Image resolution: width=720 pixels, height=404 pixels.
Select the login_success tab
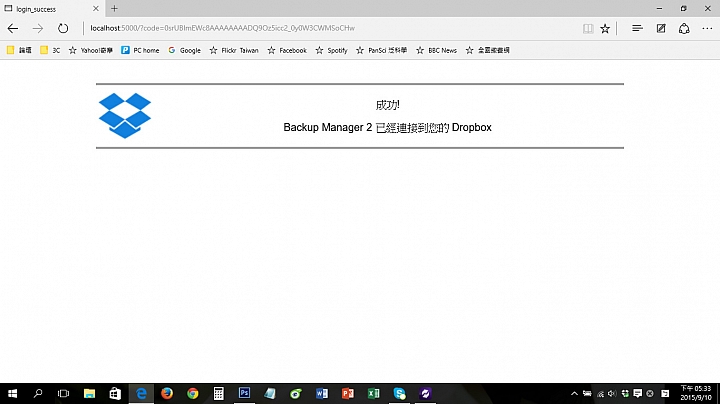pos(51,9)
